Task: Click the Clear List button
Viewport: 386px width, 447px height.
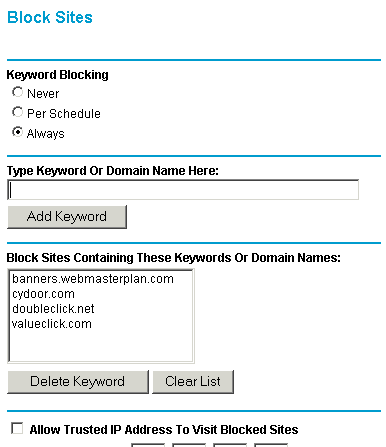Action: (x=193, y=382)
